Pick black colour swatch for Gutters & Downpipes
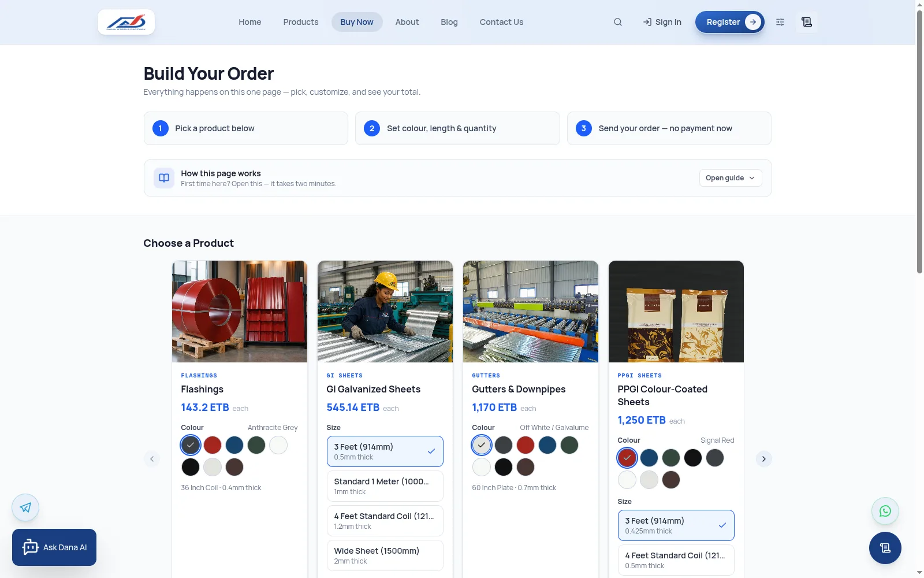 [504, 467]
